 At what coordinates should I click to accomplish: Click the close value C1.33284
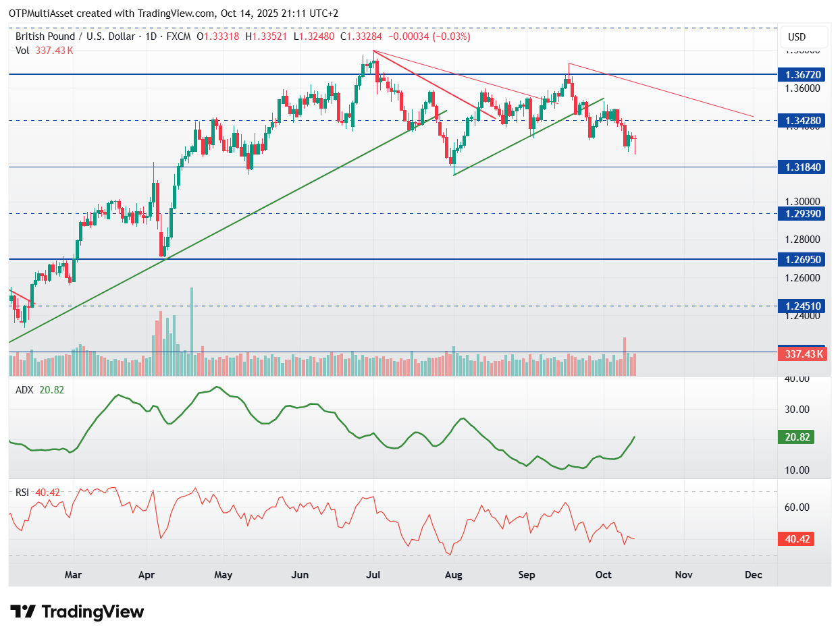pos(361,36)
